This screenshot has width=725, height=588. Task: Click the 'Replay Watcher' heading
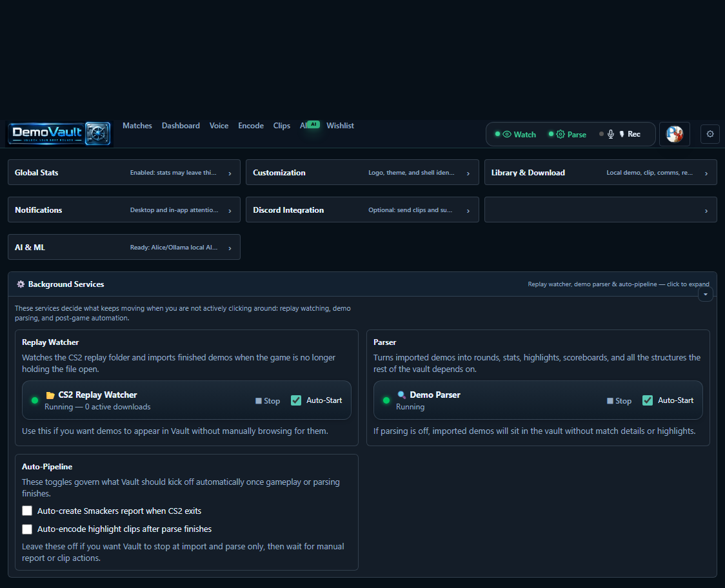click(x=50, y=342)
